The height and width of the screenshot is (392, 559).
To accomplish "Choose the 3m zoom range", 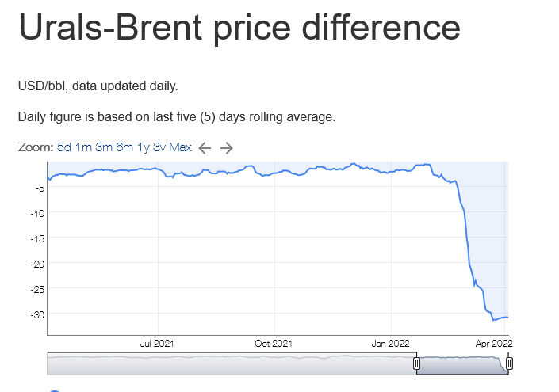I will click(104, 147).
